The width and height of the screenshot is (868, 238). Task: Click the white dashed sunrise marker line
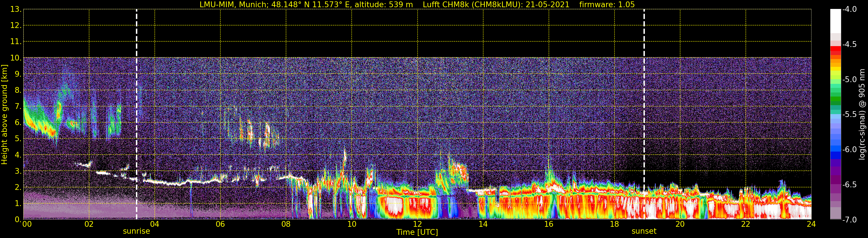tap(136, 114)
